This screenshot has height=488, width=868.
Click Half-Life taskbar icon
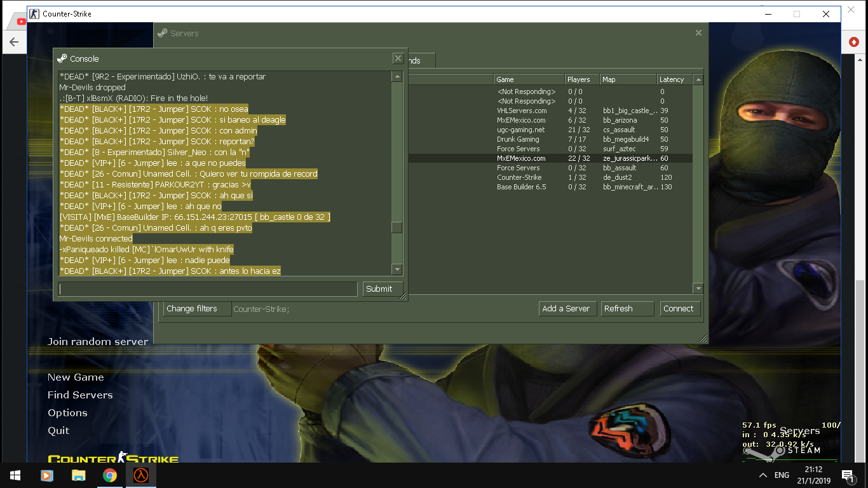point(141,475)
